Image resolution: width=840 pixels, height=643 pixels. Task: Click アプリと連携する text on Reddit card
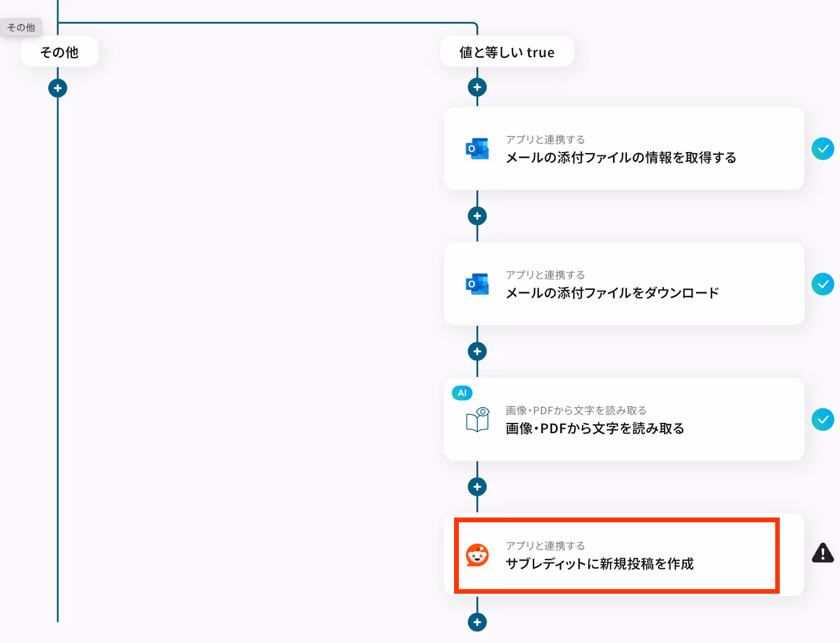pyautogui.click(x=545, y=546)
